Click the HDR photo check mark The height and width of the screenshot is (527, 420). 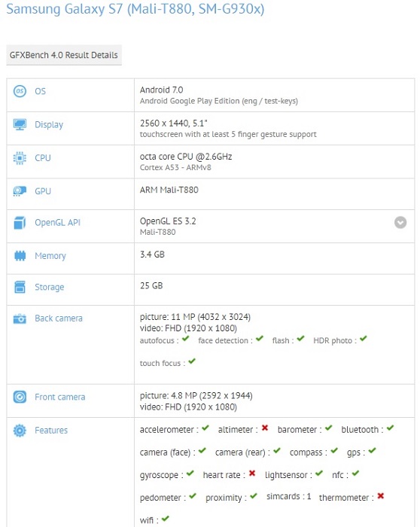click(364, 339)
